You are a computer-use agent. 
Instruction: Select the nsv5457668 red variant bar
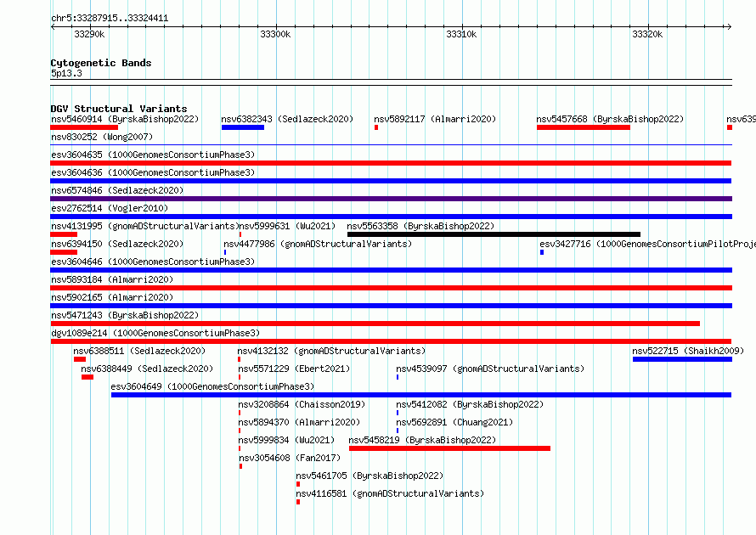584,127
